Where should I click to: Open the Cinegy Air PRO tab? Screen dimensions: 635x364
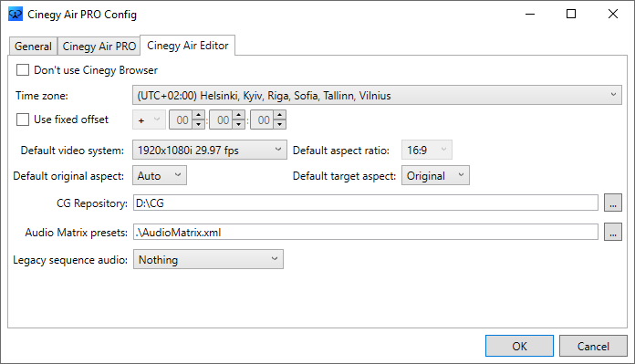[99, 47]
